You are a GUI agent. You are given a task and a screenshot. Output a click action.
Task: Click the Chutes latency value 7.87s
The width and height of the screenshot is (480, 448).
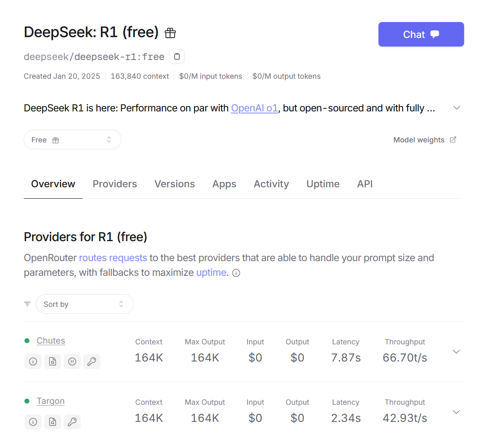click(346, 358)
